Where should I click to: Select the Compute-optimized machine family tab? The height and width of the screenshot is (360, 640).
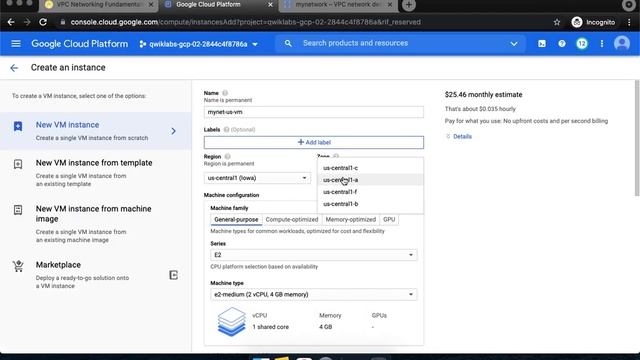point(292,220)
